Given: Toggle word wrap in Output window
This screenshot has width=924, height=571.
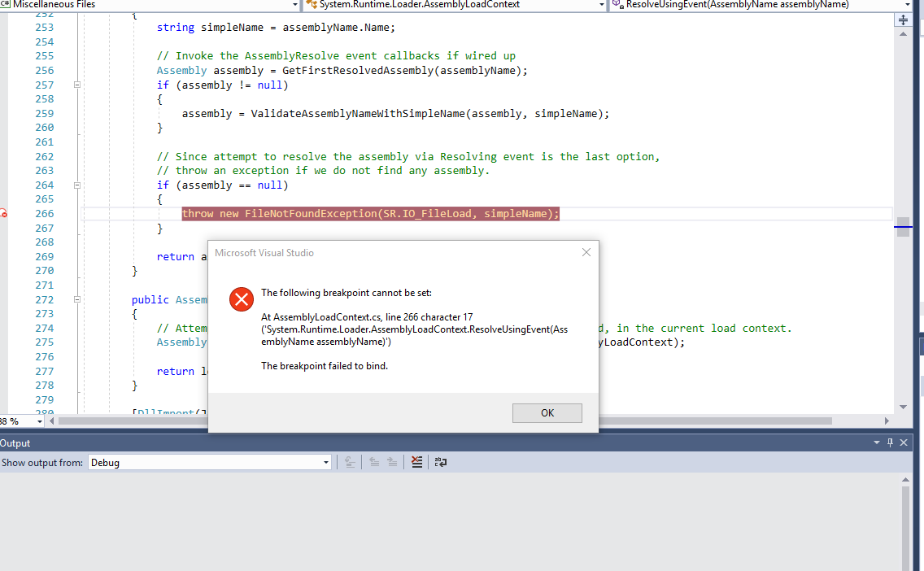Looking at the screenshot, I should (441, 463).
